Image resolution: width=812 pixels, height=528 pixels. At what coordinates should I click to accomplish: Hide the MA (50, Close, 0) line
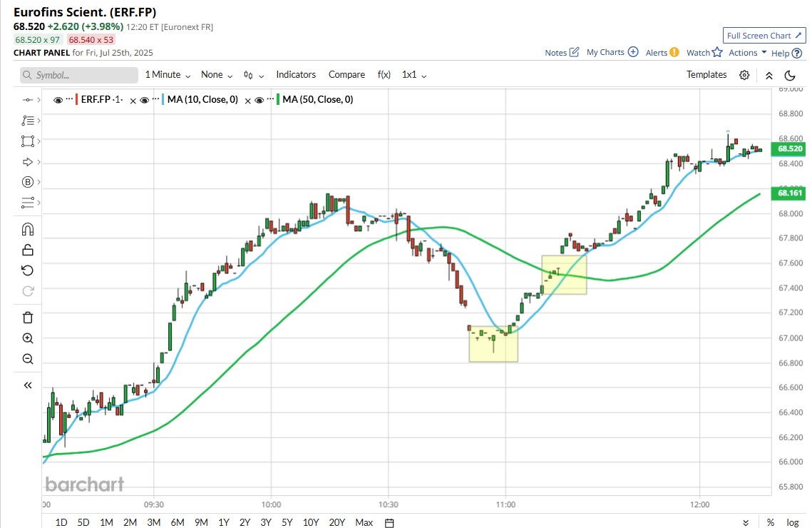tap(259, 100)
